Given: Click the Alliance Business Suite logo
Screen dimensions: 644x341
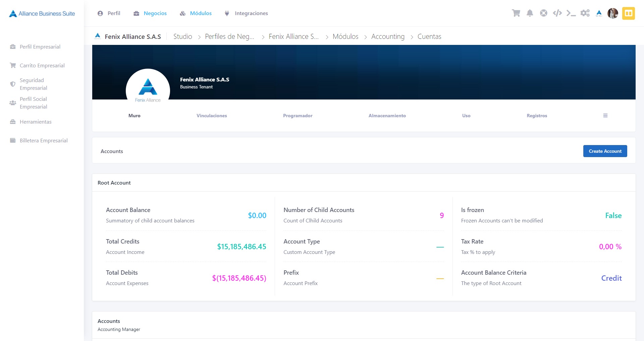Looking at the screenshot, I should (x=42, y=13).
